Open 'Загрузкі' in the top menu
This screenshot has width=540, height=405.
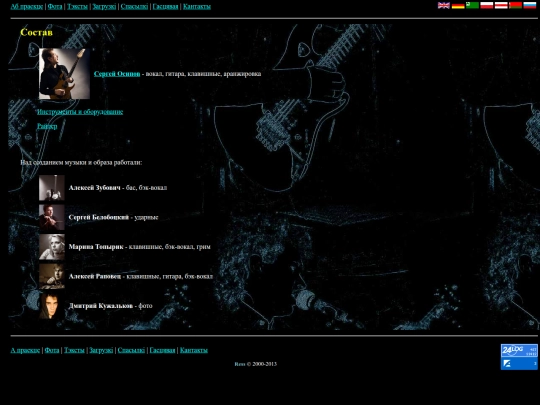pyautogui.click(x=104, y=7)
